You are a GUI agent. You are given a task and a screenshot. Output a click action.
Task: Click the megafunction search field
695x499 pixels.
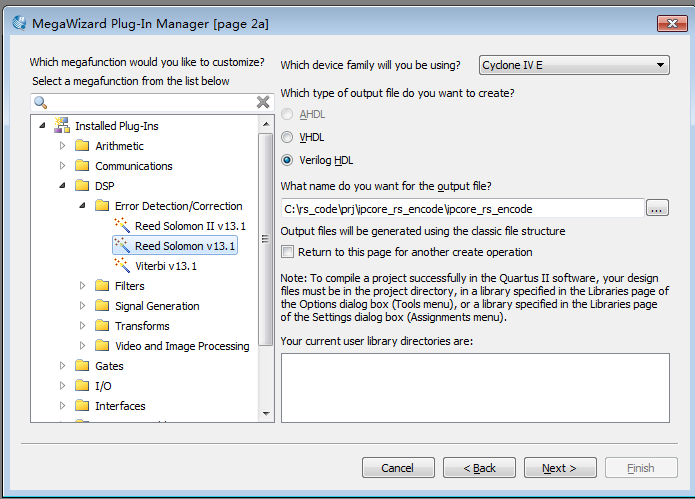[x=152, y=102]
